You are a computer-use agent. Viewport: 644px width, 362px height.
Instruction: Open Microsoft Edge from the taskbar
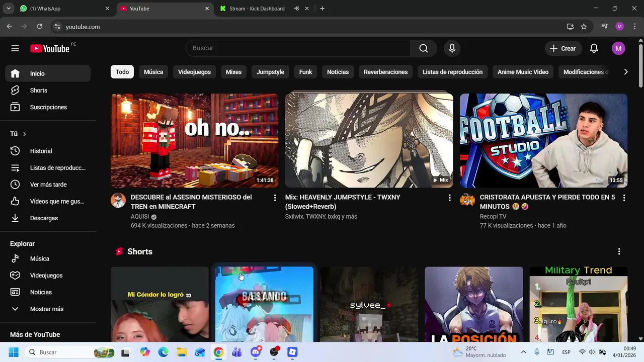(163, 352)
